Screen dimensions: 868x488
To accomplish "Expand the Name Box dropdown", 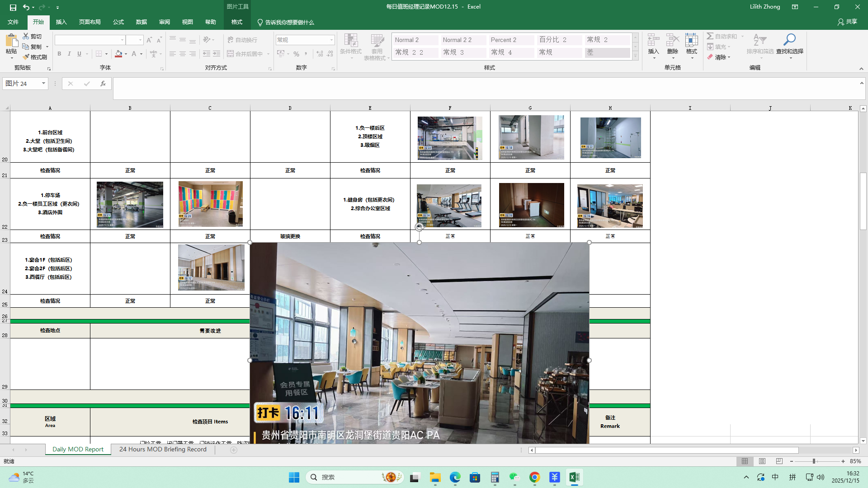I will click(43, 84).
